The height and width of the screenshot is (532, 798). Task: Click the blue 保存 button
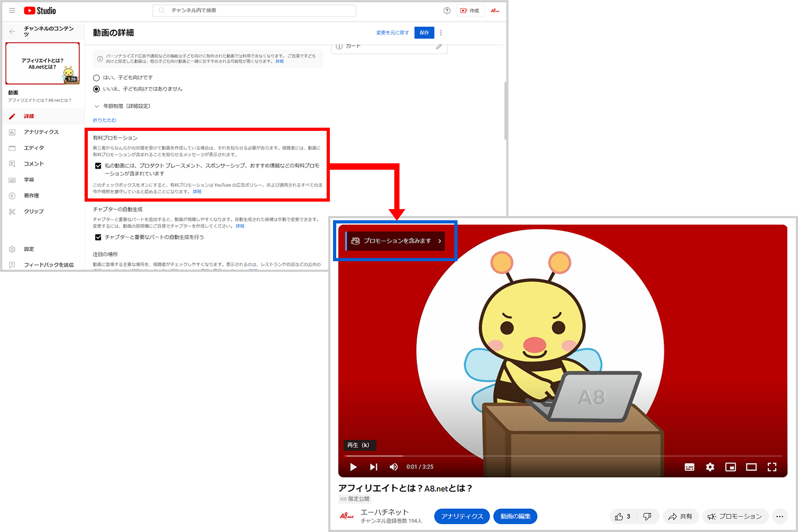[424, 32]
